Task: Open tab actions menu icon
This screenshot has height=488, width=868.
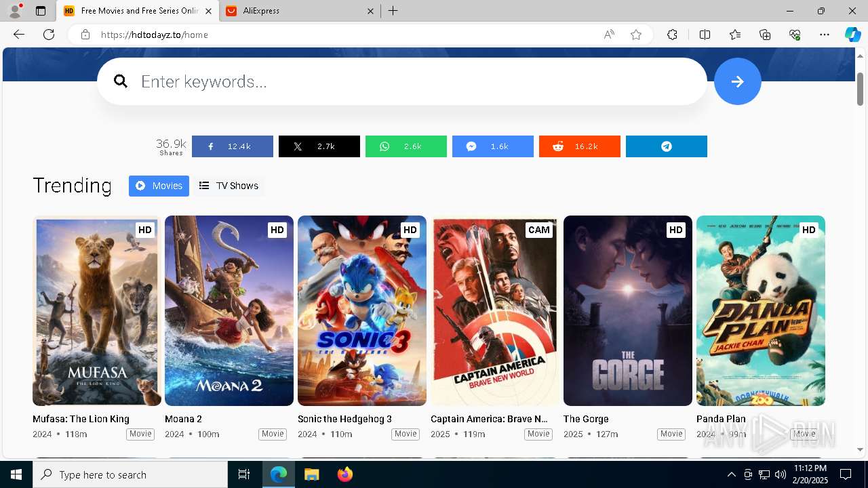Action: pos(41,11)
